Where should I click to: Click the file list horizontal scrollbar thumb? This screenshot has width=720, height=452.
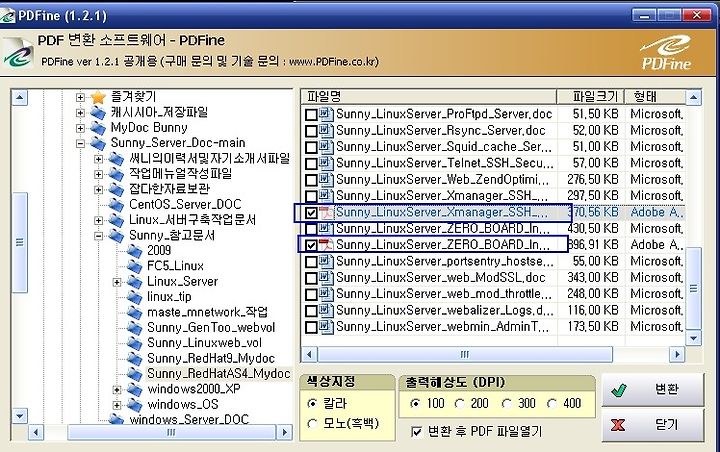pos(465,355)
